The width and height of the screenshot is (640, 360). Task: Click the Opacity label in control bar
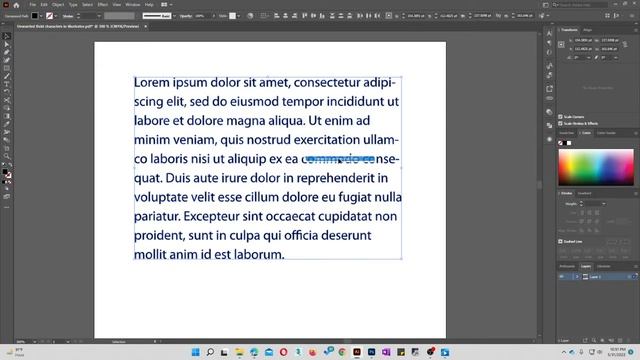(x=186, y=16)
